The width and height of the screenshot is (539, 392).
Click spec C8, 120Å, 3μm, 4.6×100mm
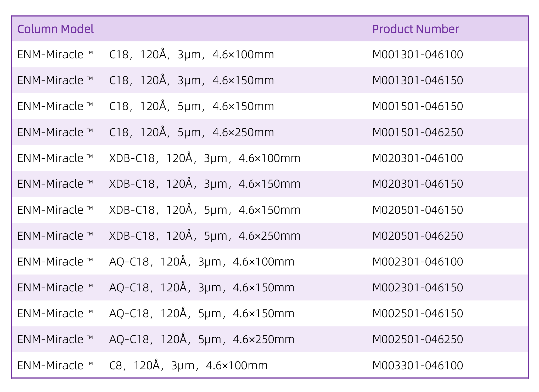tap(188, 365)
